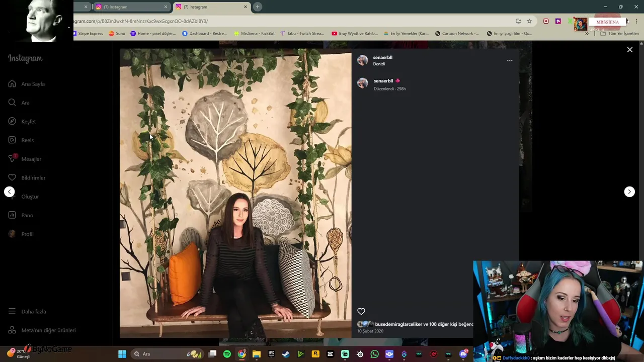Go to the previous post arrow
Viewport: 644px width, 362px height.
pyautogui.click(x=10, y=192)
